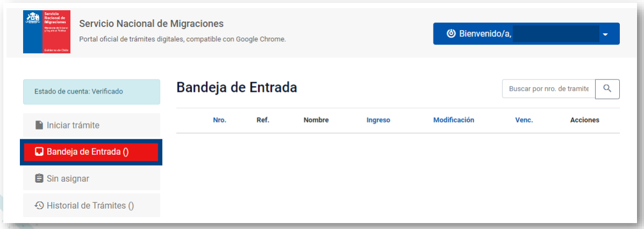This screenshot has width=644, height=229.
Task: Click the Servicio Nacional de Migraciones title
Action: 151,24
